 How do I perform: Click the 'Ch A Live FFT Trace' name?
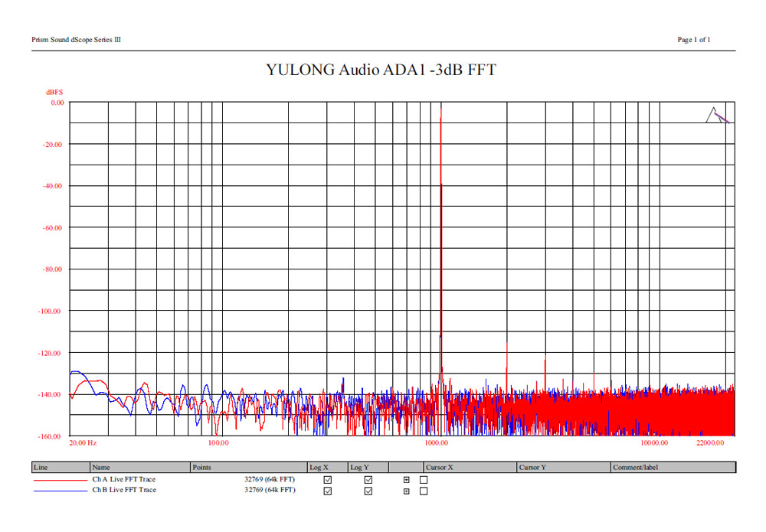(x=124, y=480)
